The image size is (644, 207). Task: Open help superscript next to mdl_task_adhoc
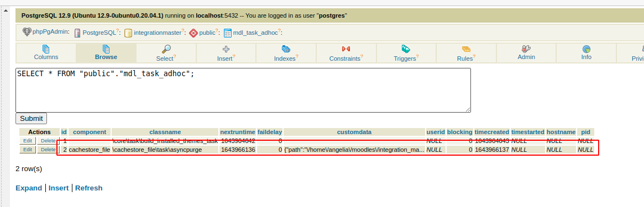click(x=279, y=31)
